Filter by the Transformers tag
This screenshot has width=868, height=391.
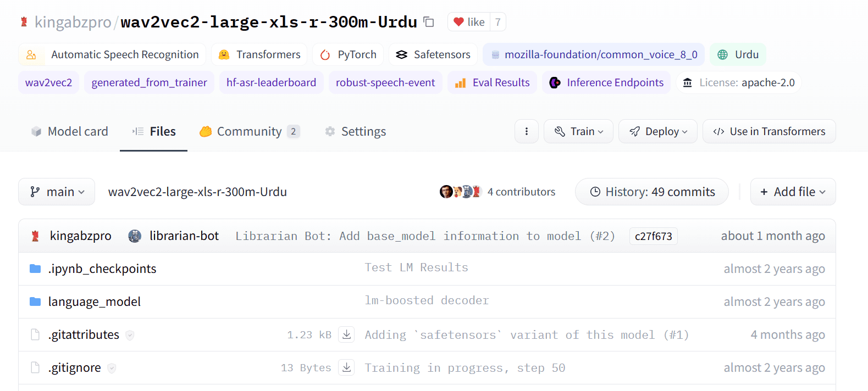pos(259,54)
